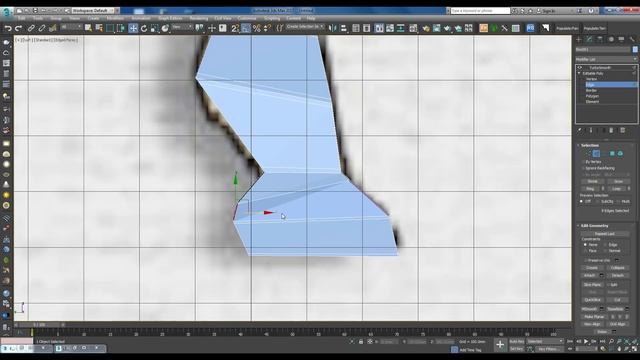Click the Redo arrow in main toolbar
Screen dimensions: 640x360
(18, 28)
